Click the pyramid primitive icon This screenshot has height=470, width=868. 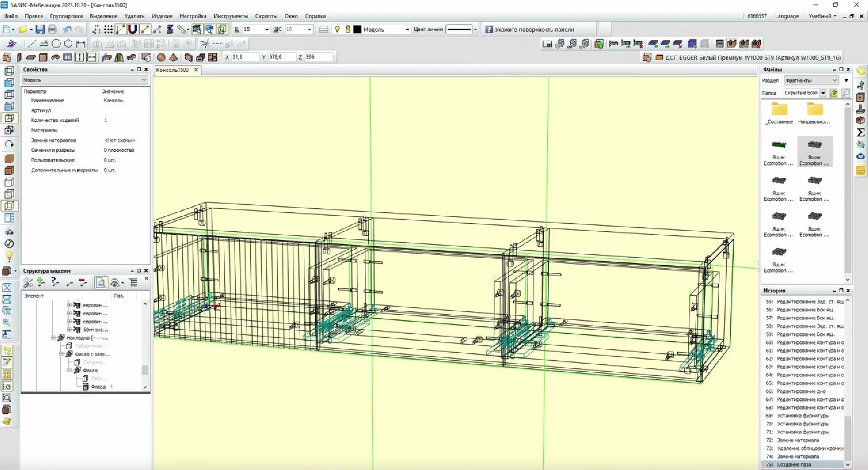tap(174, 57)
